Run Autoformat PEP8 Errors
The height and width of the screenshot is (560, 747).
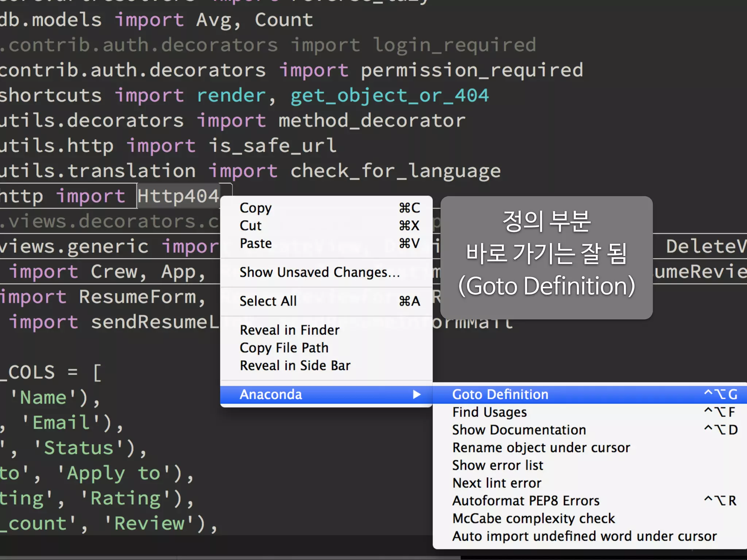click(x=590, y=501)
